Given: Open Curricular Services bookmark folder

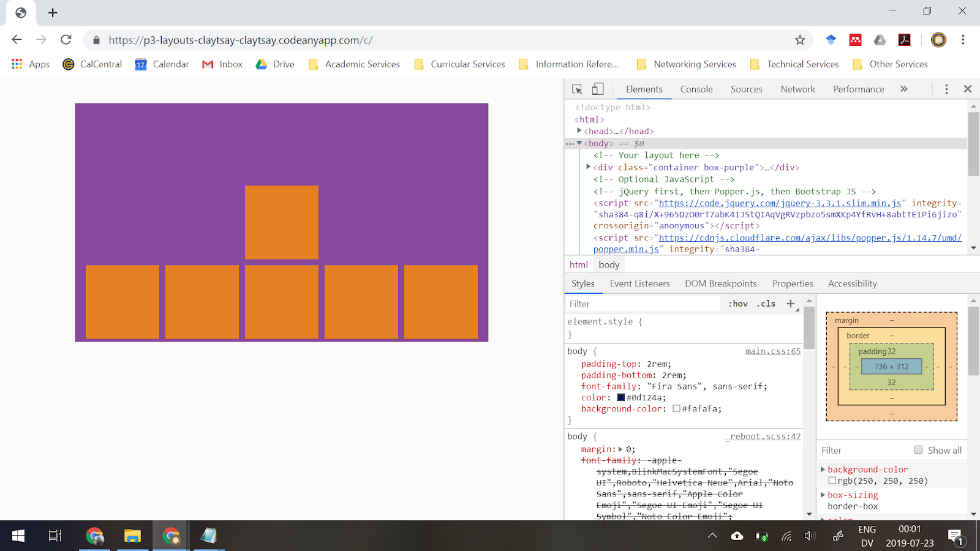Looking at the screenshot, I should click(459, 64).
